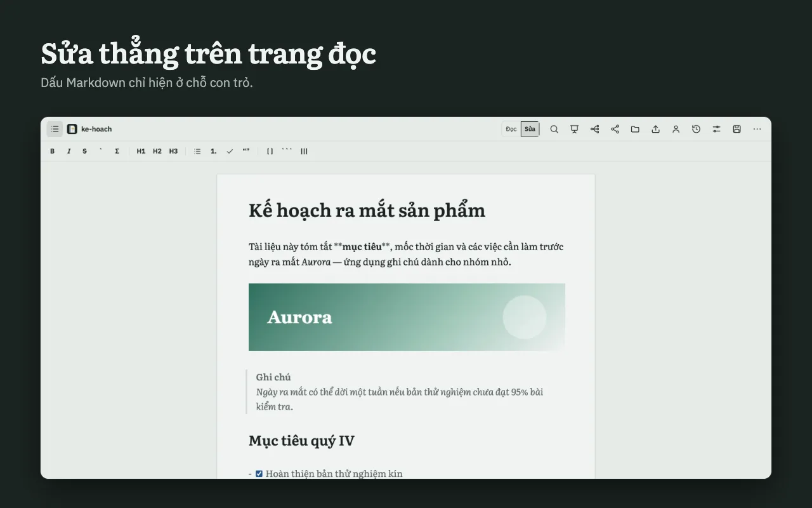Open the graph/mind map view icon
This screenshot has height=508, width=812.
click(x=595, y=129)
